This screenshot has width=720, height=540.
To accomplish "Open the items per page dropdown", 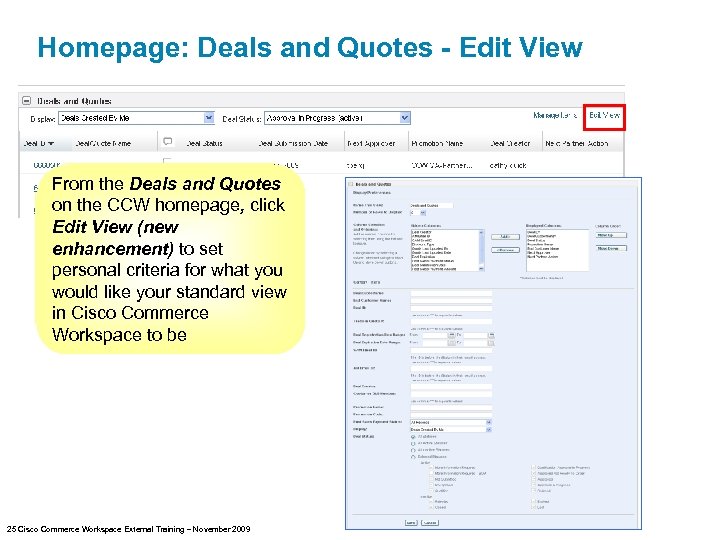I will pos(418,213).
